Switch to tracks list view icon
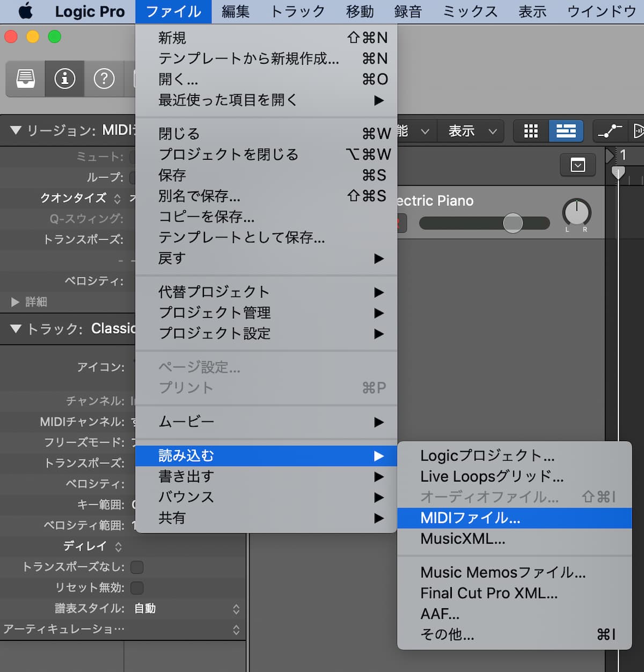644x672 pixels. 566,131
